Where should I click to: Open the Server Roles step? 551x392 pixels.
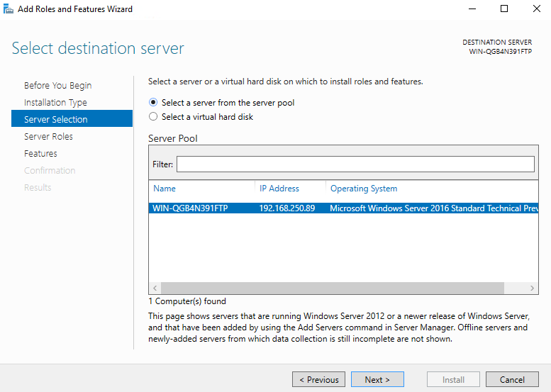point(48,136)
